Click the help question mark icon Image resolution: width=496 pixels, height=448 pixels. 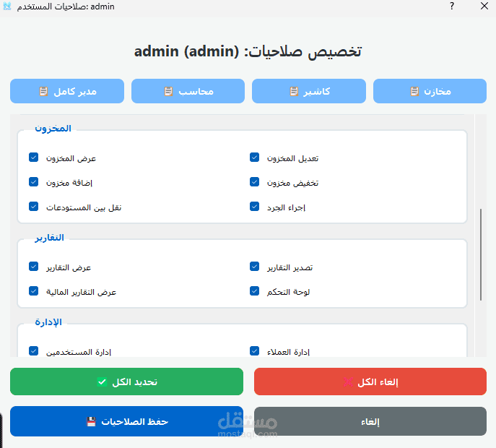pos(452,7)
